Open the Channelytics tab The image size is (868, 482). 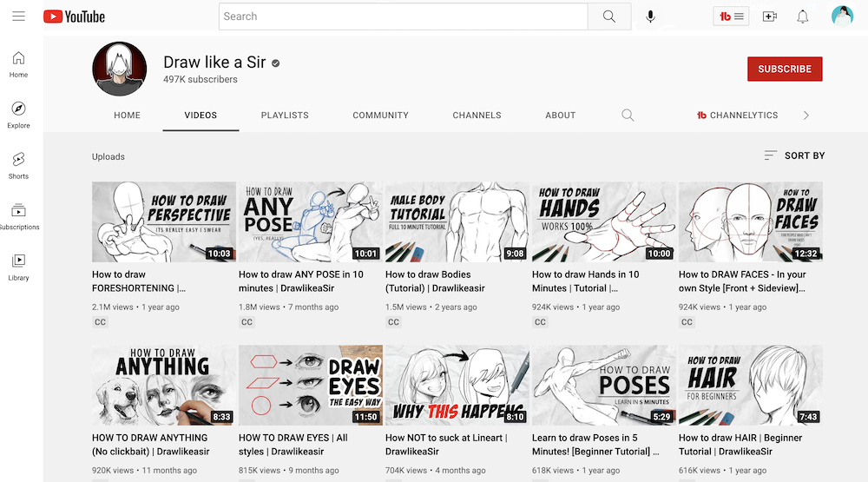737,116
